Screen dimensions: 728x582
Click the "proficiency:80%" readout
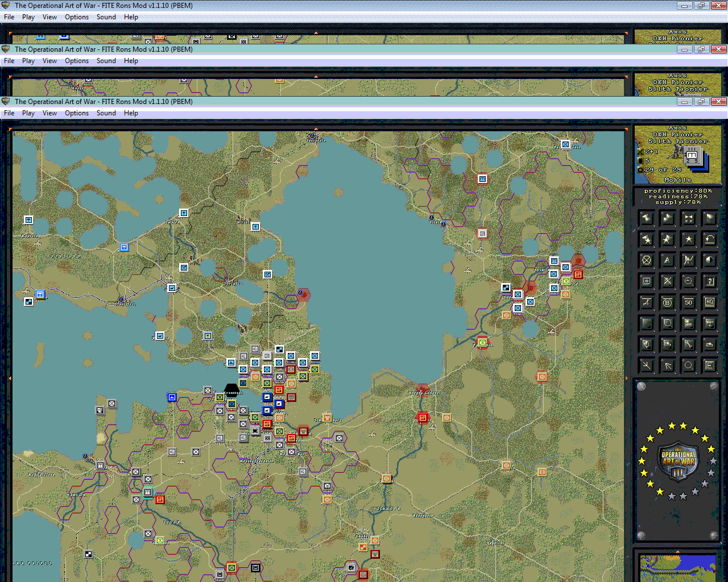point(677,191)
